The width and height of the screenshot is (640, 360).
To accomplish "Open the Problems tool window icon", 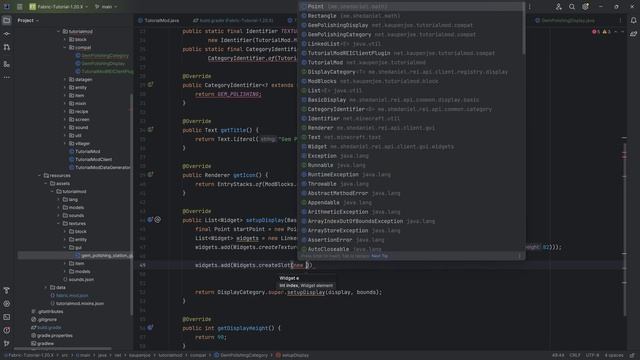I will pyautogui.click(x=7, y=330).
